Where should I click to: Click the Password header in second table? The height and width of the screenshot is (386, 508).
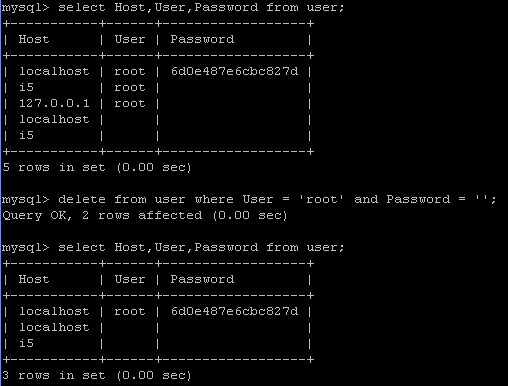pyautogui.click(x=202, y=279)
